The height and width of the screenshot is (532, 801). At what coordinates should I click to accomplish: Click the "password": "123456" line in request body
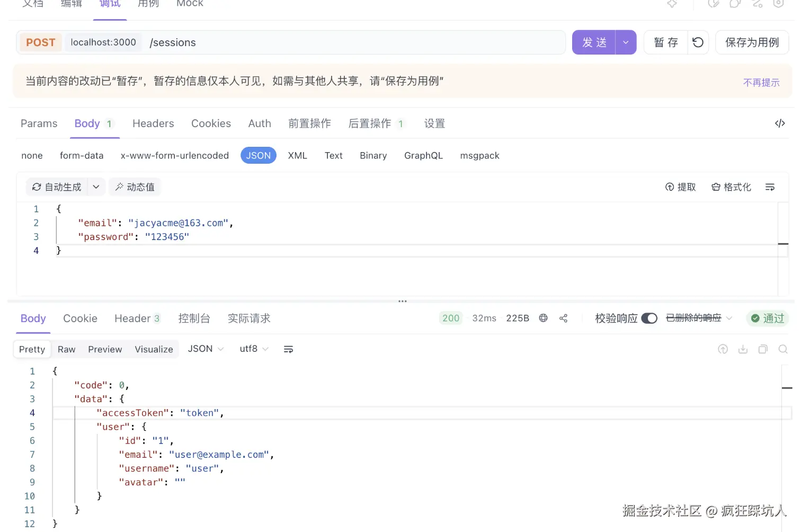coord(133,237)
